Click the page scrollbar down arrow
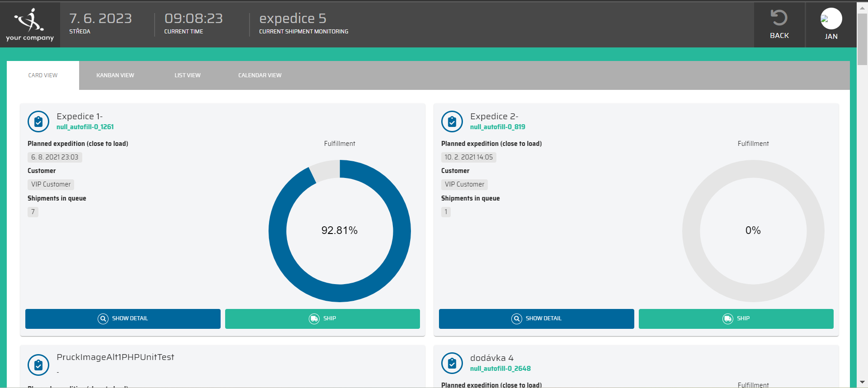This screenshot has width=868, height=388. [x=862, y=382]
